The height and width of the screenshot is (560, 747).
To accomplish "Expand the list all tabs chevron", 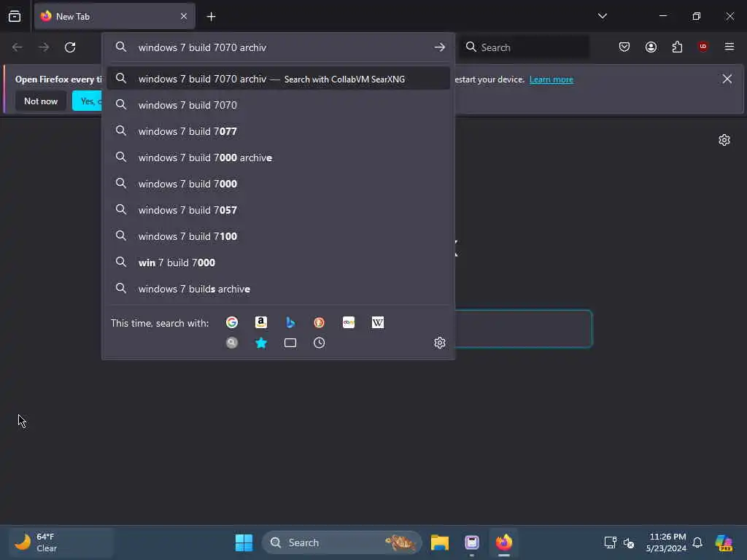I will 602,16.
